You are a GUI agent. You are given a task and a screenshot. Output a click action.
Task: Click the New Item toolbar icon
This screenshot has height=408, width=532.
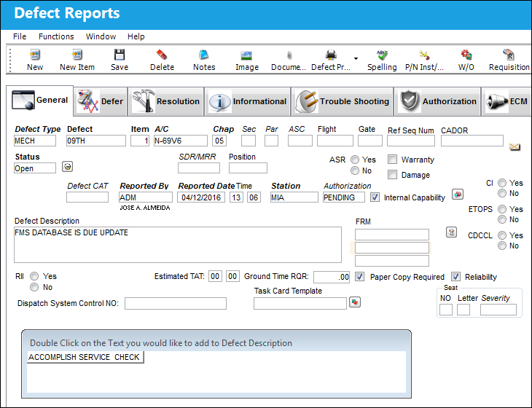tap(77, 55)
